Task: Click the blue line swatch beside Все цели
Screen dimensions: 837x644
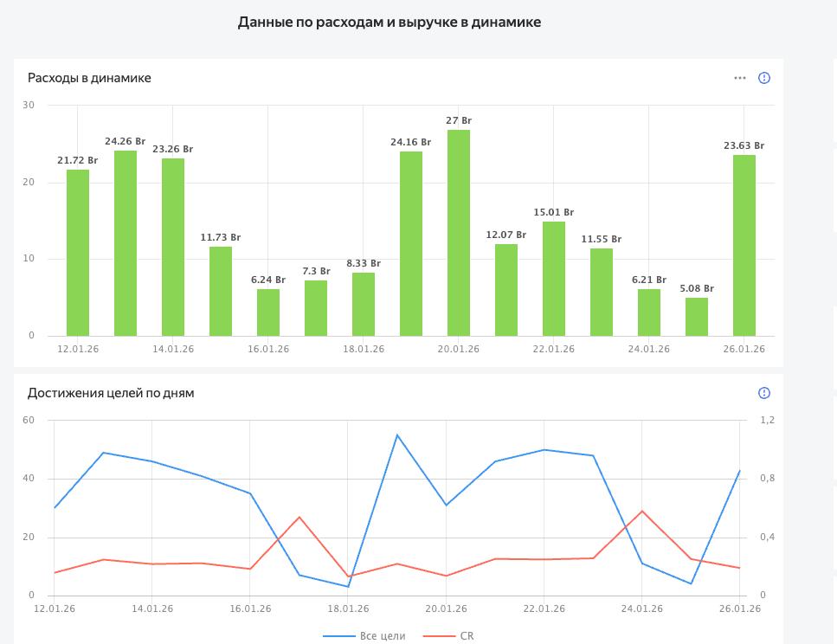Action: pos(338,636)
